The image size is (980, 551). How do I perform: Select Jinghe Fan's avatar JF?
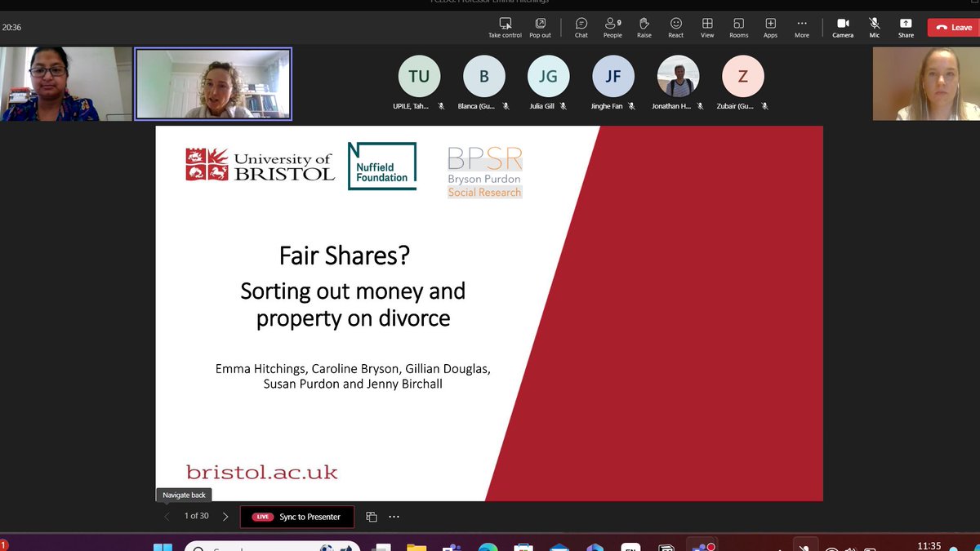pyautogui.click(x=613, y=77)
